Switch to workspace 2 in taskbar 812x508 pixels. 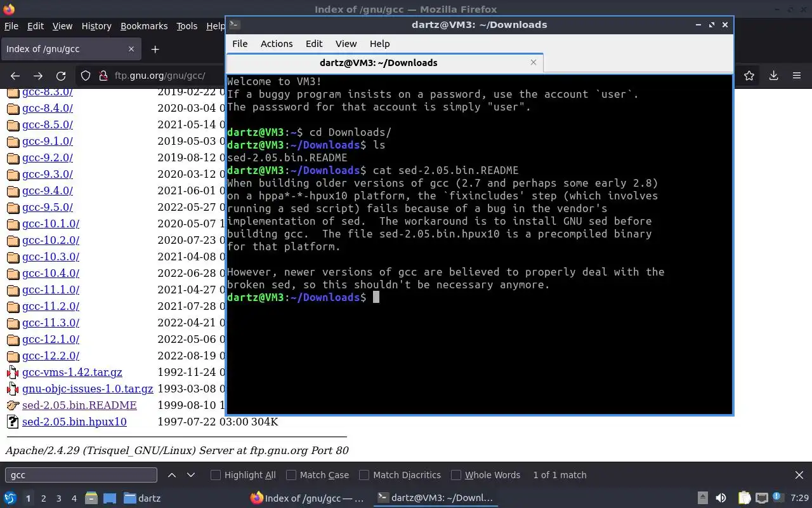43,498
